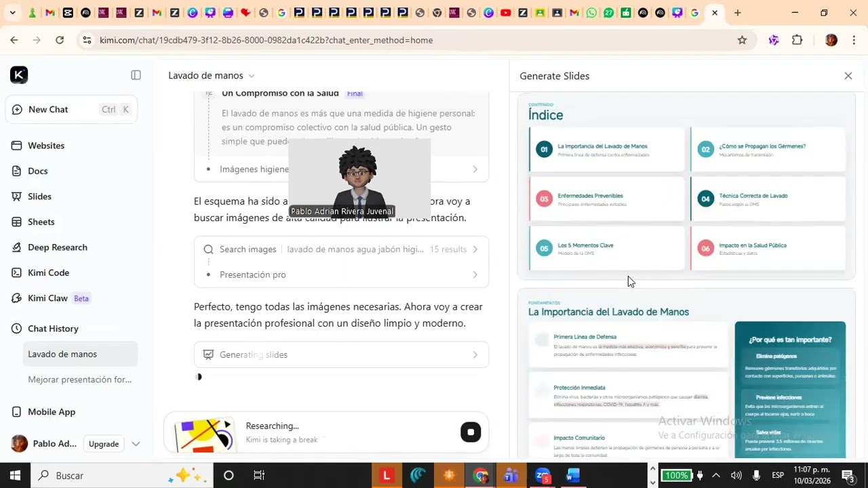Click the Kimi logo icon
This screenshot has height=488, width=868.
pos(19,75)
